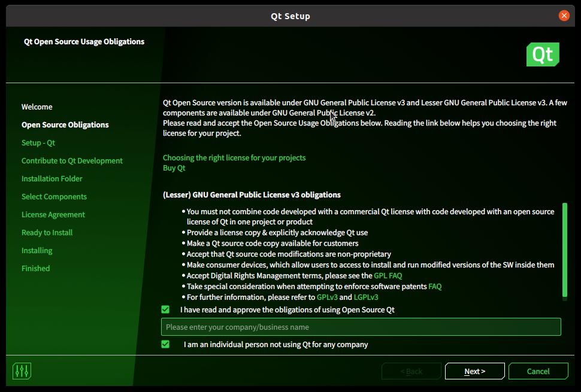Click 'Qt Open Source Usage Obligations' heading
The height and width of the screenshot is (392, 581).
pos(84,41)
